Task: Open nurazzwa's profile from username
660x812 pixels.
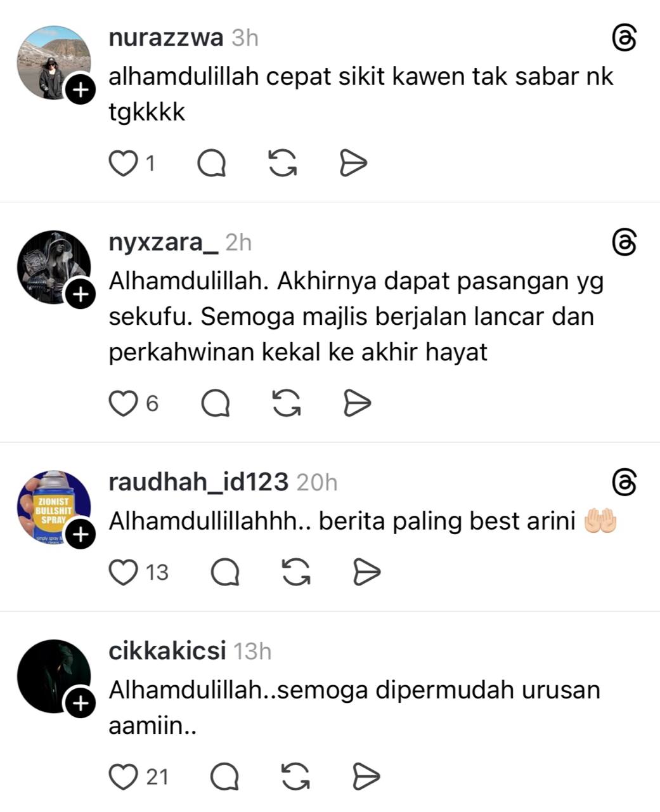Action: click(166, 38)
